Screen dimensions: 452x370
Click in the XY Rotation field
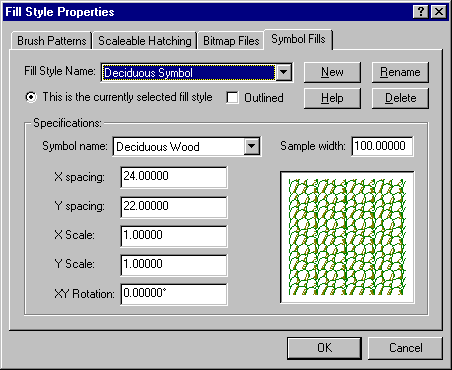point(174,294)
